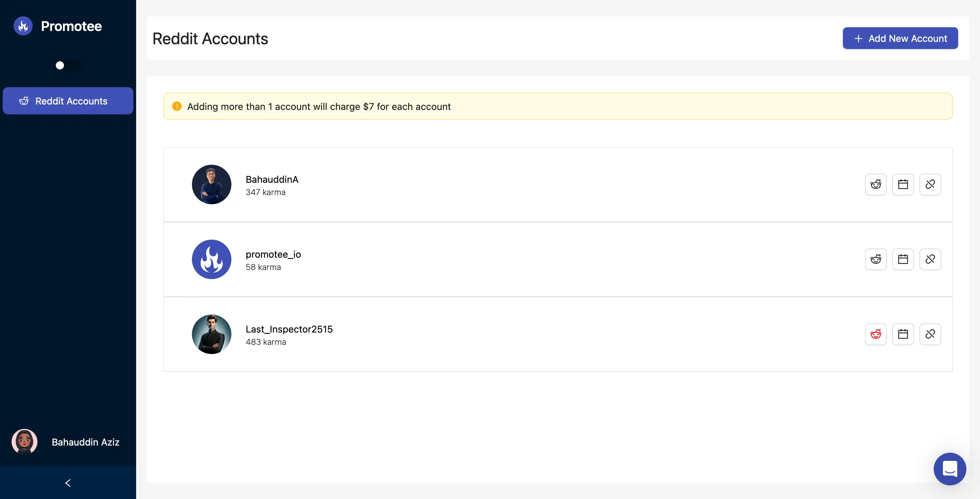The width and height of the screenshot is (980, 499).
Task: Click the warning icon in pricing notice
Action: point(177,106)
